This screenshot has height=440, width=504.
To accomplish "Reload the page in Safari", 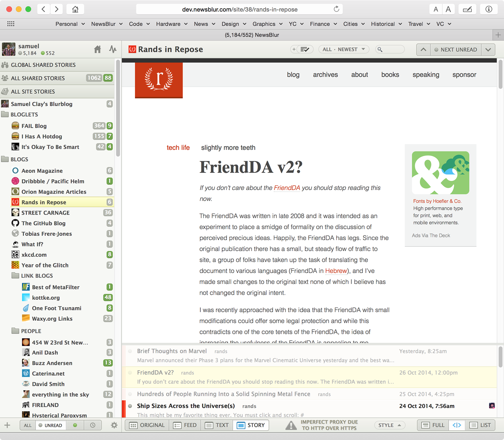I will tap(336, 9).
